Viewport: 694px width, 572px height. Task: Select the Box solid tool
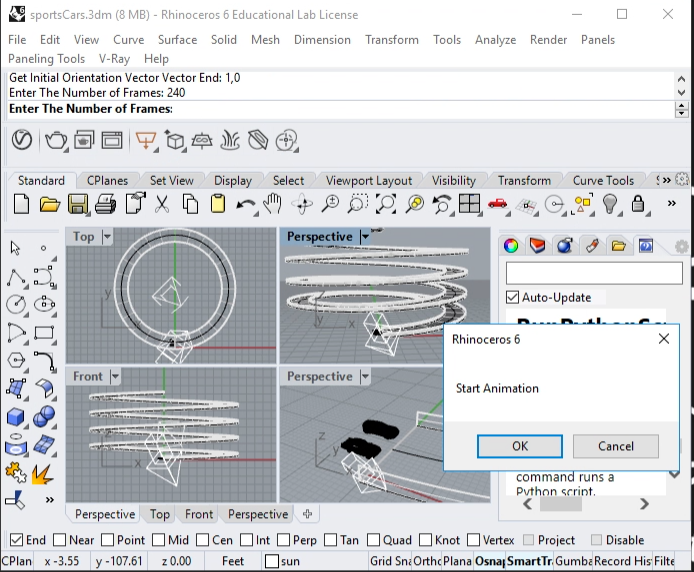click(x=16, y=416)
